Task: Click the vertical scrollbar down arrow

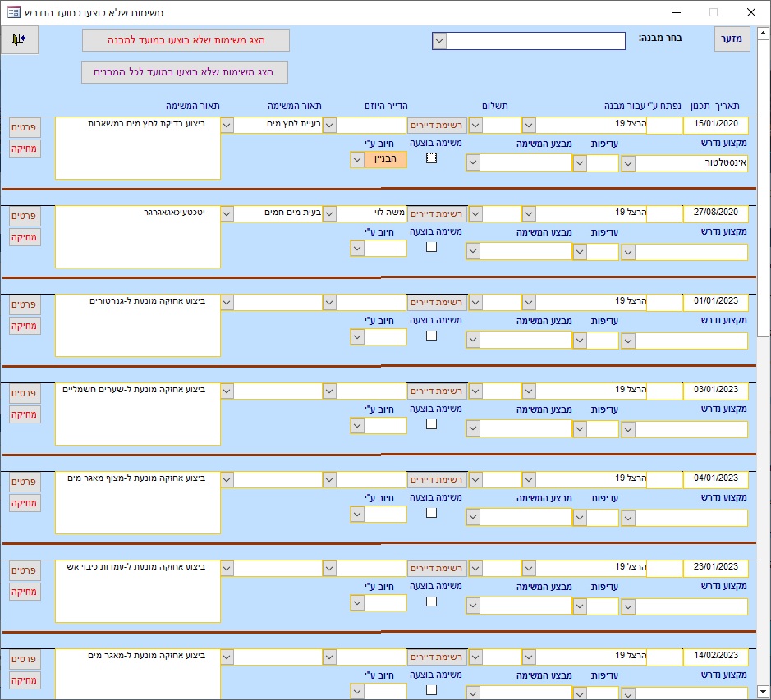Action: pyautogui.click(x=763, y=691)
